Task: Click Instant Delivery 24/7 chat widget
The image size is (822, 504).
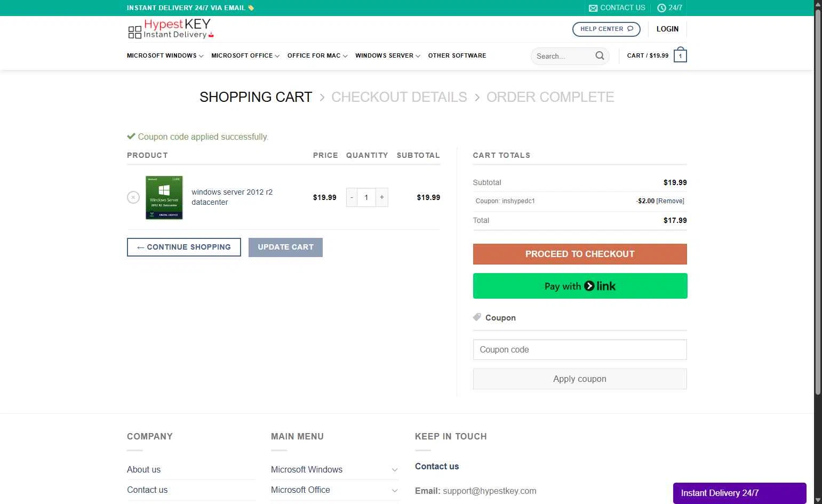Action: (739, 493)
